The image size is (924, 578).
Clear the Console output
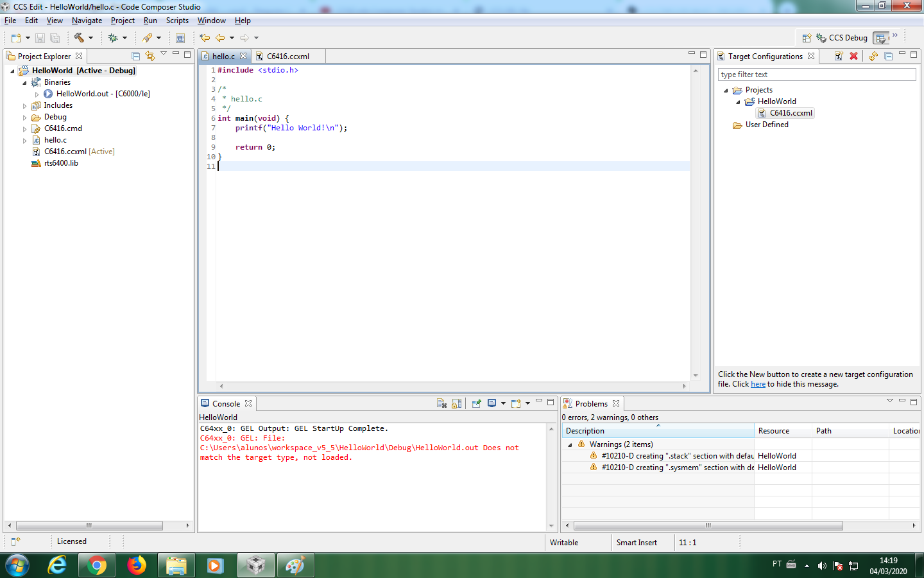click(x=441, y=403)
